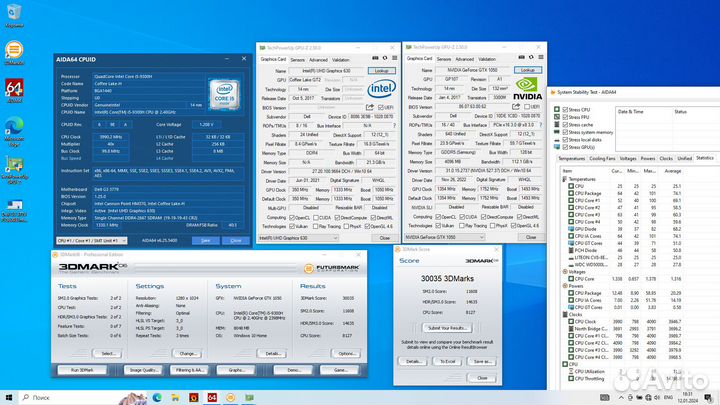
Task: Collapse the Powers group in Statistics
Action: click(565, 286)
